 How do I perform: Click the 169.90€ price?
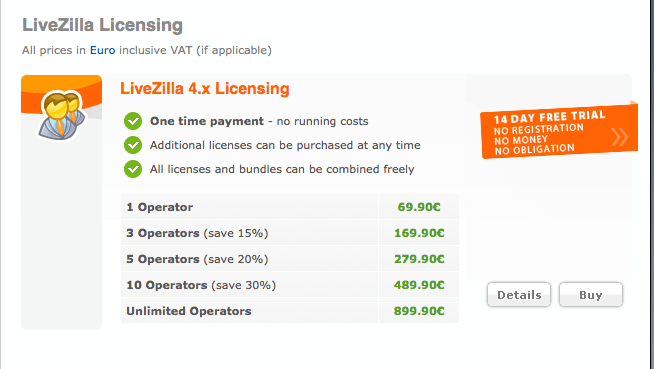[419, 233]
